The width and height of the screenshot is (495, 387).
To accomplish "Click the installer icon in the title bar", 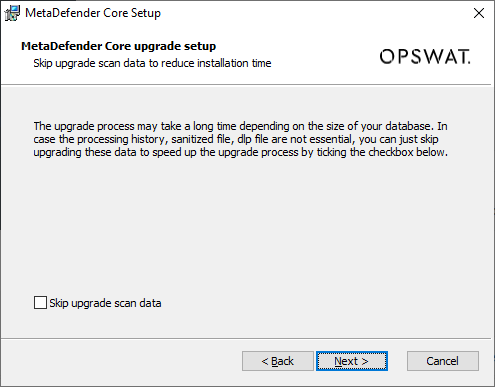I will [12, 13].
